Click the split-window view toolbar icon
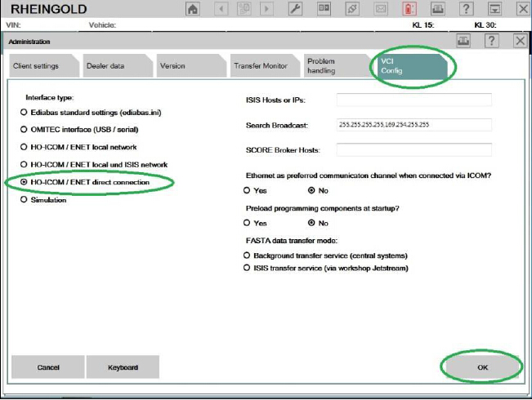Screen dimensions: 532x400 [x=324, y=9]
